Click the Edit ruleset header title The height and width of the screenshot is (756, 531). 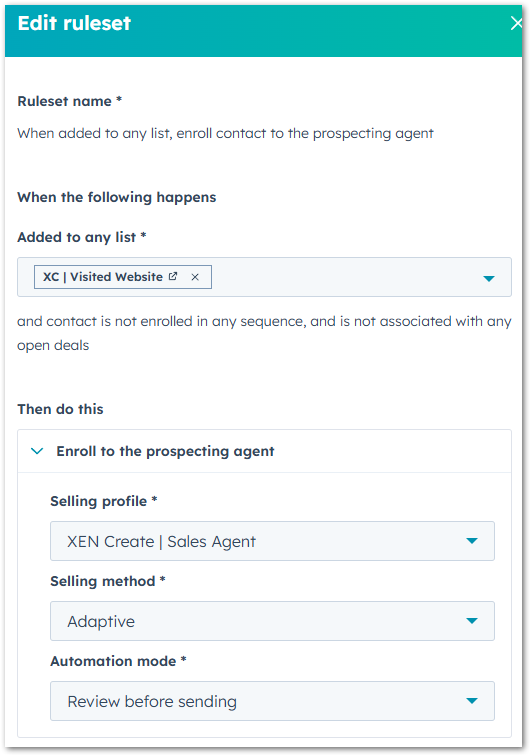pyautogui.click(x=74, y=23)
